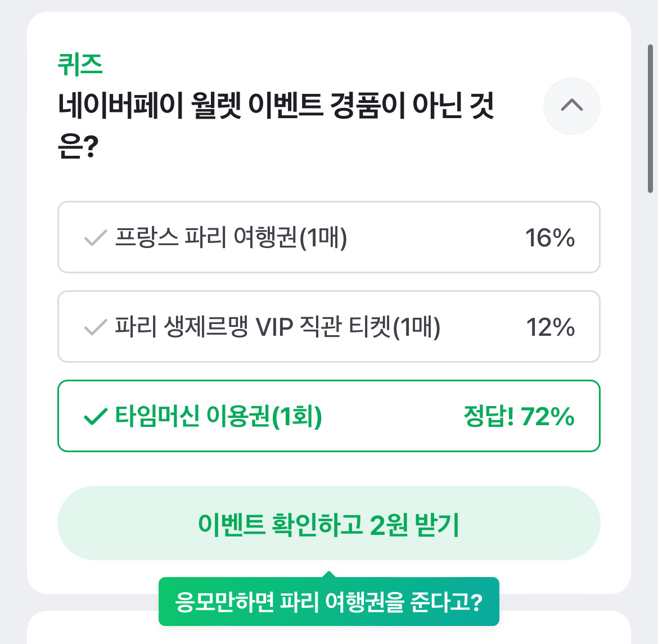Viewport: 658px width, 644px height.
Task: Select the 프랑스 파리 여행권(1매) answer option
Action: (x=329, y=237)
